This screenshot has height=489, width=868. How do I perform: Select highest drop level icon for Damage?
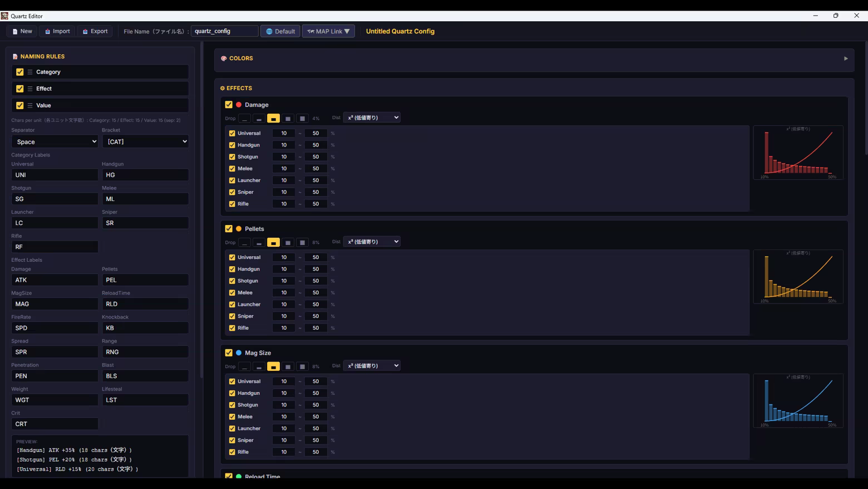[x=302, y=118]
